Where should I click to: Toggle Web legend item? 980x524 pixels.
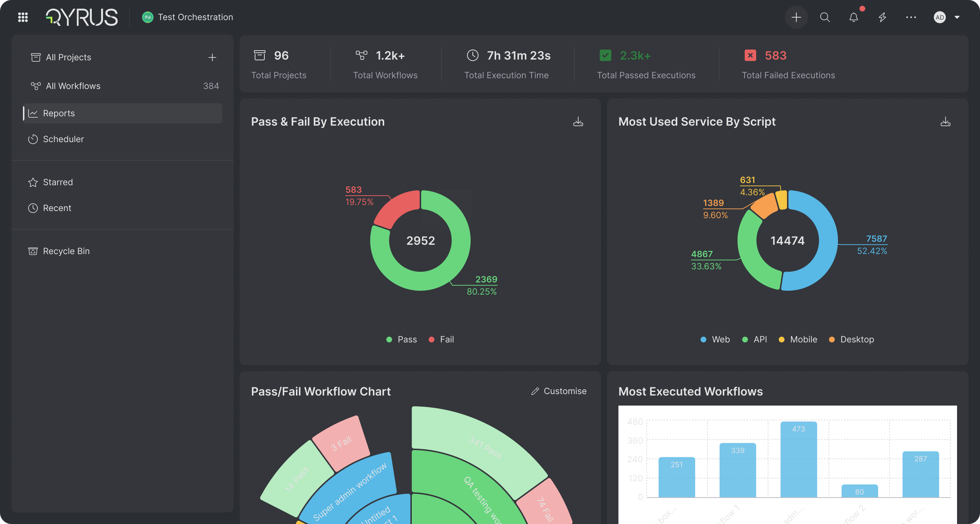click(715, 340)
